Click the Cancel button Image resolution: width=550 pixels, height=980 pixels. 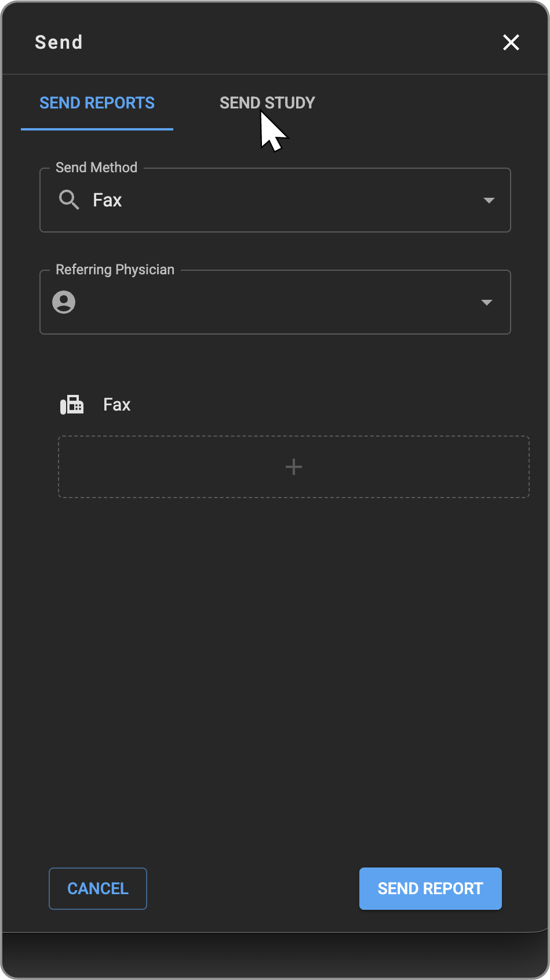click(97, 888)
